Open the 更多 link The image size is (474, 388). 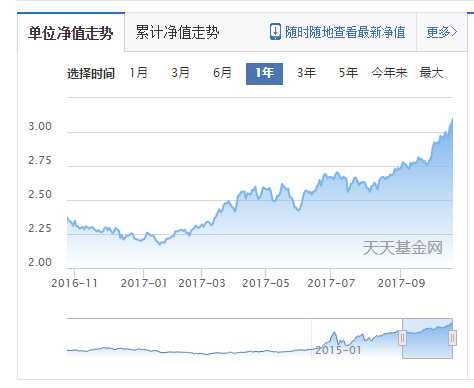(x=442, y=32)
